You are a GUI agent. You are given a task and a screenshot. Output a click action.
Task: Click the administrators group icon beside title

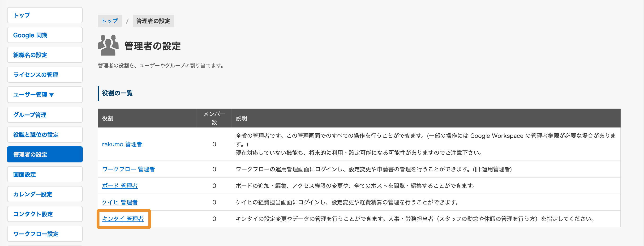pos(108,45)
